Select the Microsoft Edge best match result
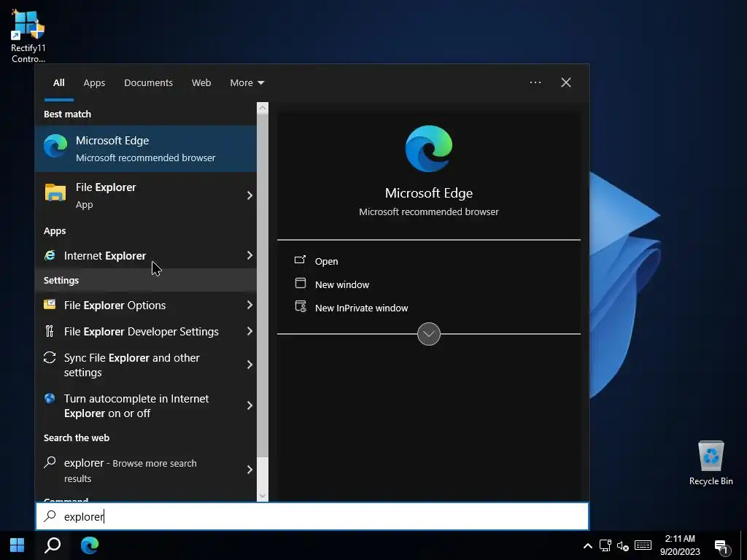 pyautogui.click(x=146, y=149)
